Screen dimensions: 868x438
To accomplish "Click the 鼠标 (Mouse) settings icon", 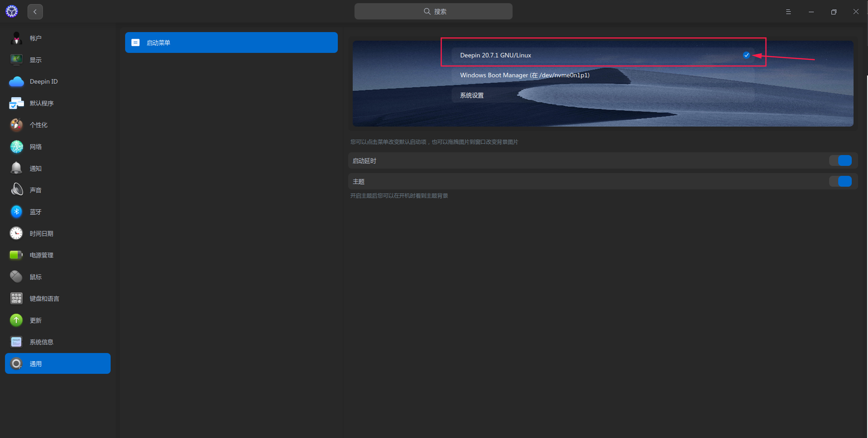I will click(x=16, y=276).
